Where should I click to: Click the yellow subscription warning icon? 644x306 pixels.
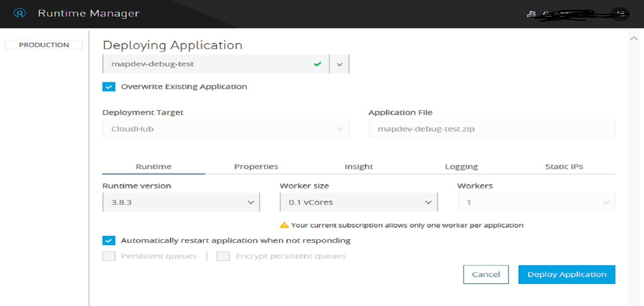[284, 225]
